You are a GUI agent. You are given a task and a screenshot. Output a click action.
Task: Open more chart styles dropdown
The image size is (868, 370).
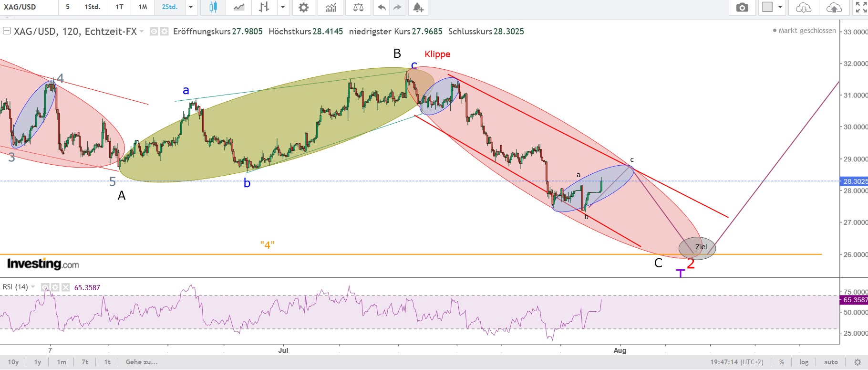[283, 7]
